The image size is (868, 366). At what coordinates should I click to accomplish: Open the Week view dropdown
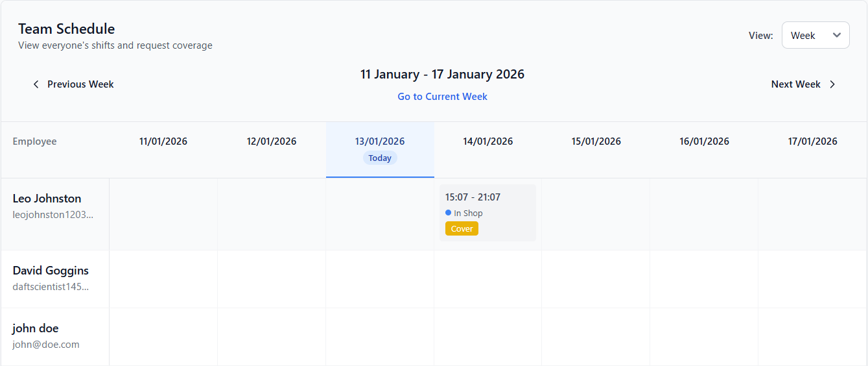tap(815, 36)
